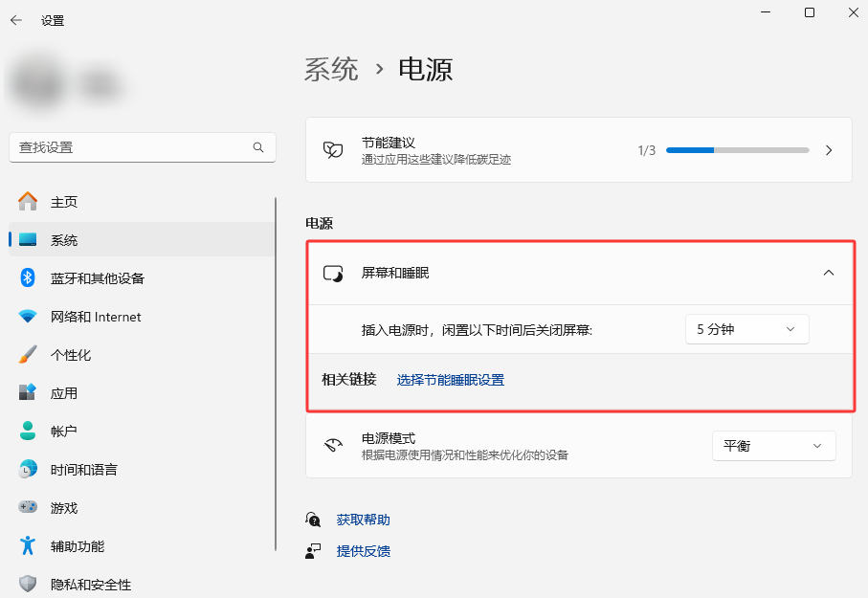Screen dimensions: 868x598
Task: Click the 辅助功能 accessibility icon
Action: click(28, 546)
